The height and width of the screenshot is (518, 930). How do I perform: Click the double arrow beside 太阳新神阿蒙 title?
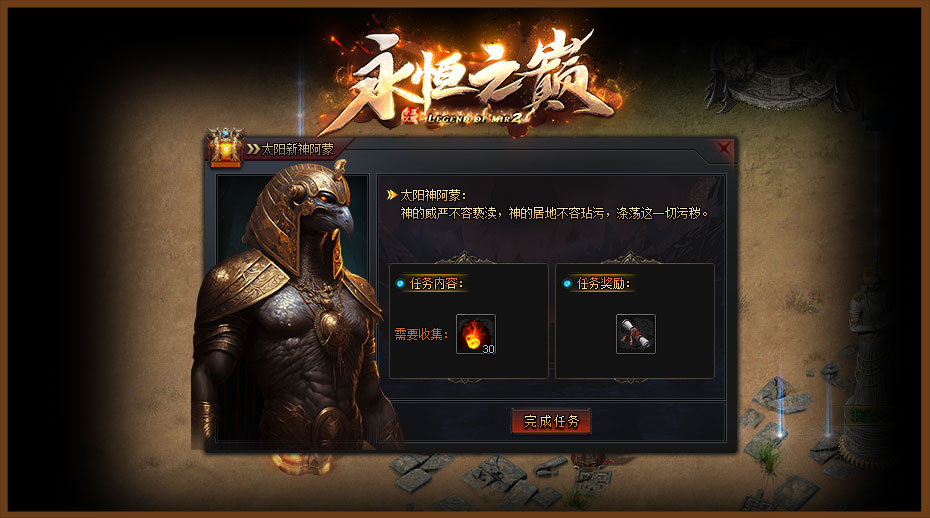[253, 149]
